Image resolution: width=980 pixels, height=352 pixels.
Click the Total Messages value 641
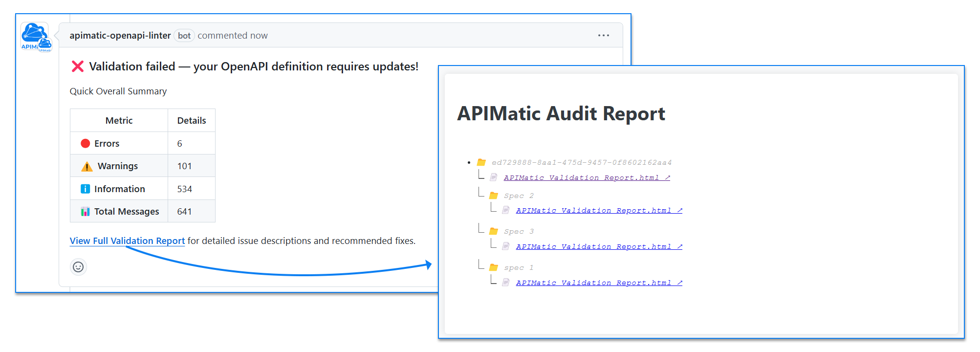point(184,211)
